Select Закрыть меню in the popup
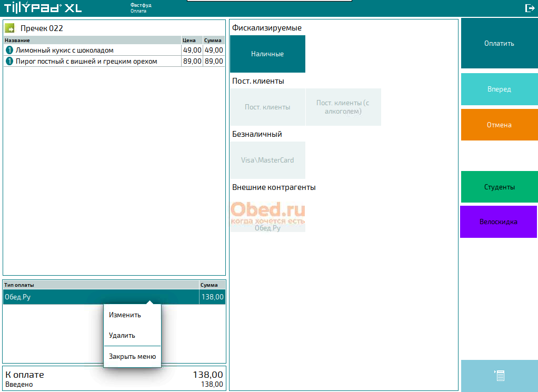 point(132,356)
